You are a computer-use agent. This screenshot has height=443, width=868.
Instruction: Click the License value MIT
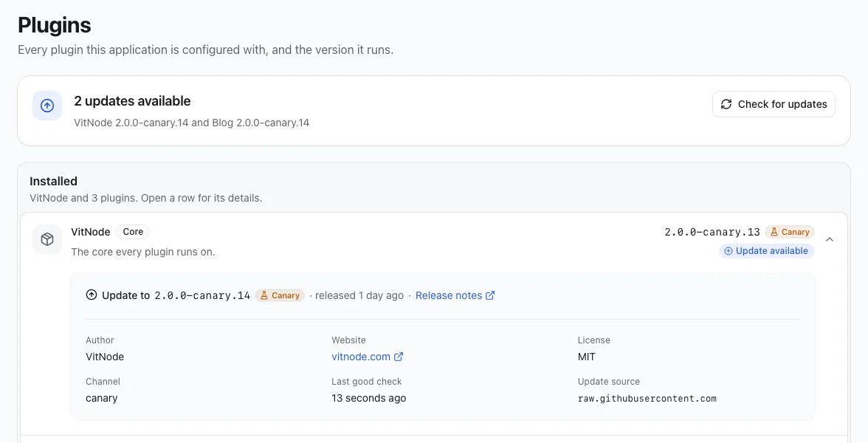586,357
